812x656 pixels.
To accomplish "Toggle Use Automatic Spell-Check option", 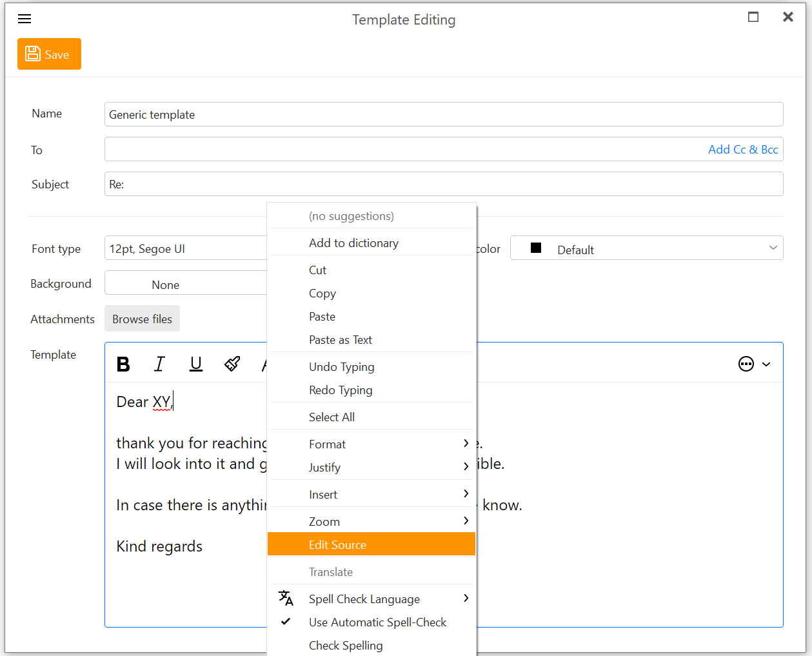I will pos(377,622).
